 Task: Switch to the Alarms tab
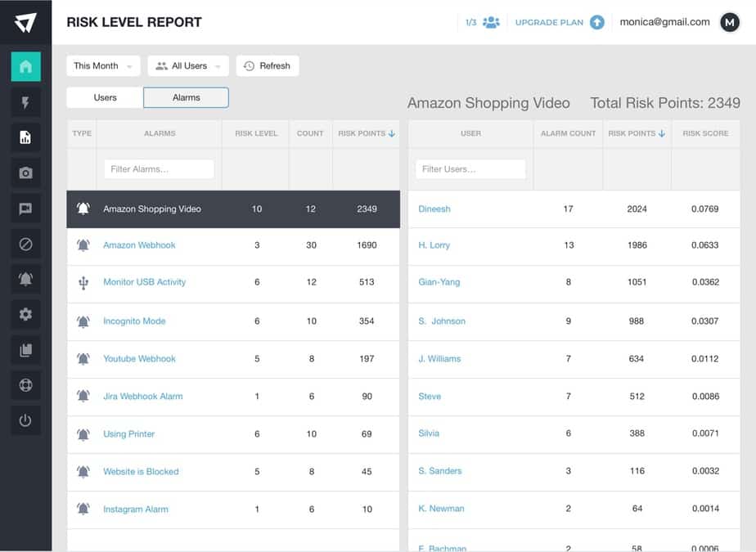click(186, 97)
